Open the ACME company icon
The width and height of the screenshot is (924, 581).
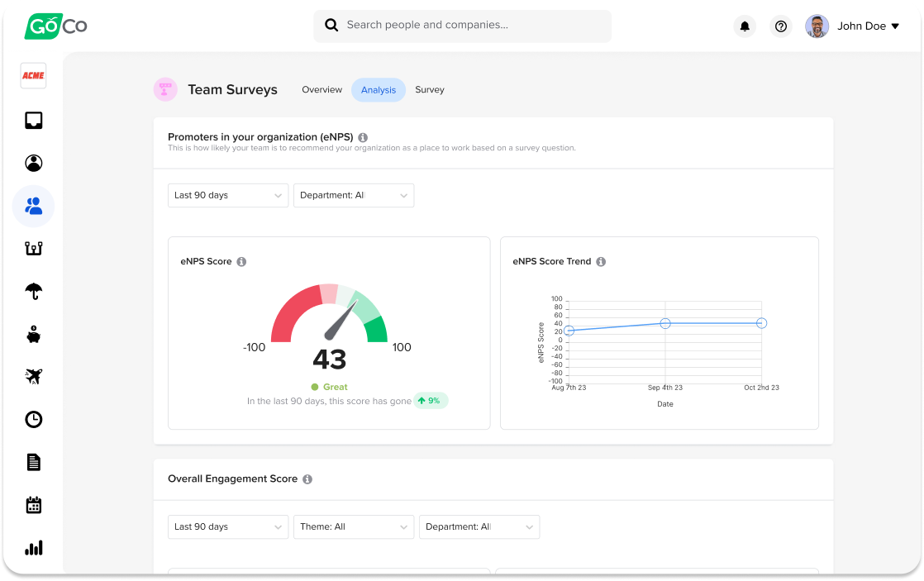coord(34,75)
